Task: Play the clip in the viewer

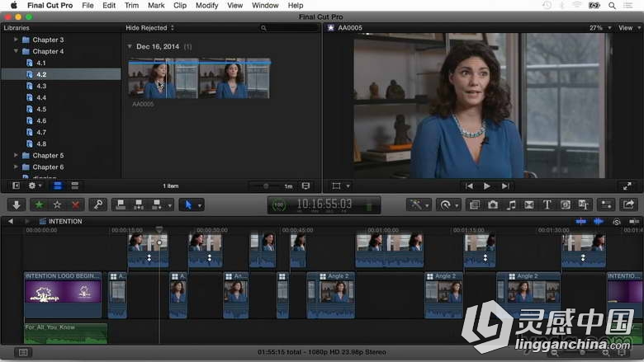Action: 486,186
